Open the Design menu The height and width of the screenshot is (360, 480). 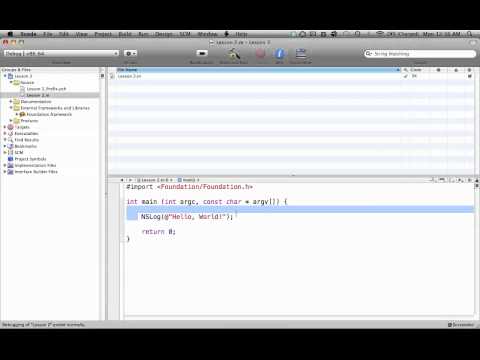[164, 34]
